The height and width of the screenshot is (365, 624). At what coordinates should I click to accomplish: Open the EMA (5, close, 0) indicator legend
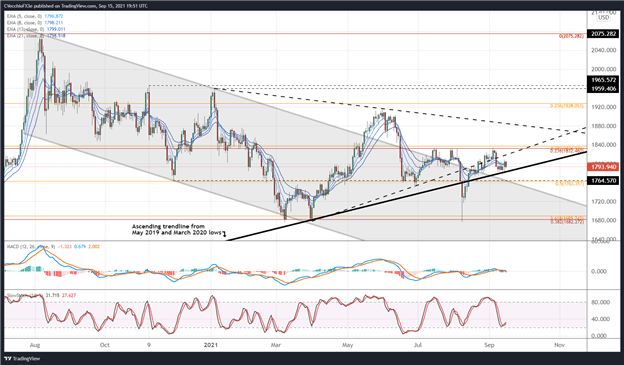[x=35, y=16]
